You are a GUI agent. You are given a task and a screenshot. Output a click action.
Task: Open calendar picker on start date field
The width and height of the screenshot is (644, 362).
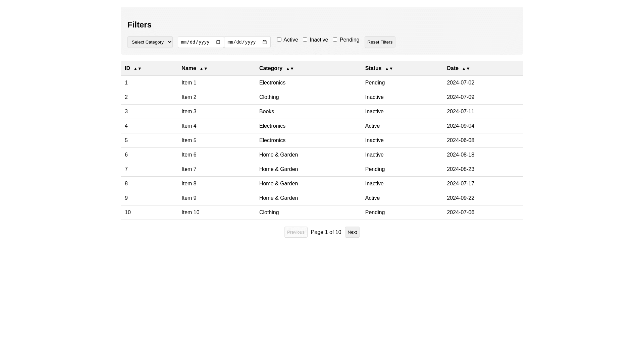coord(218,42)
